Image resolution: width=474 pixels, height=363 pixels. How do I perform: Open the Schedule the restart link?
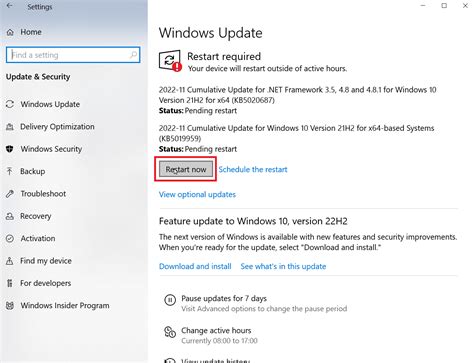click(253, 169)
